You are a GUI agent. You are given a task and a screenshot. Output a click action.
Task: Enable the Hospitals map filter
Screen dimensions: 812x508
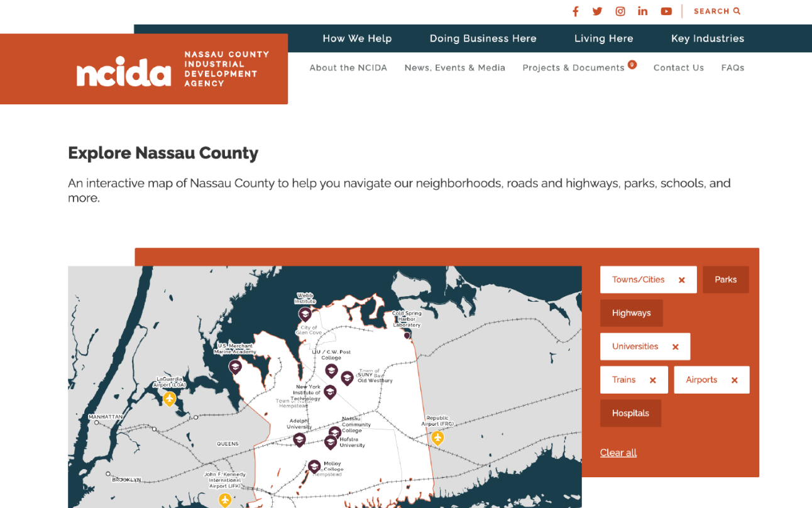pos(630,413)
